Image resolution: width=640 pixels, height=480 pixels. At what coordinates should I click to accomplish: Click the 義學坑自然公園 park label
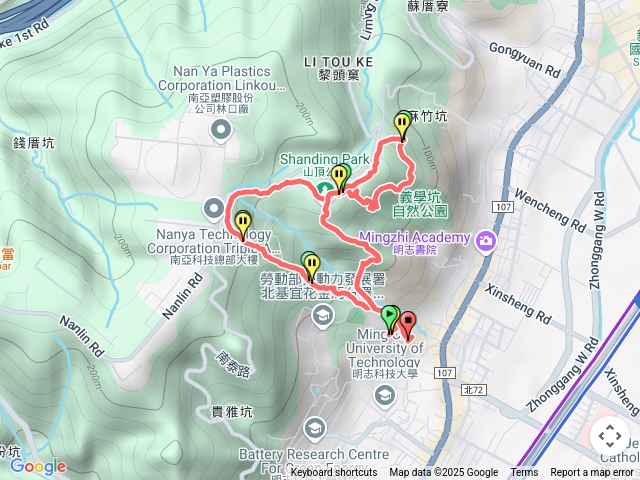coord(420,204)
